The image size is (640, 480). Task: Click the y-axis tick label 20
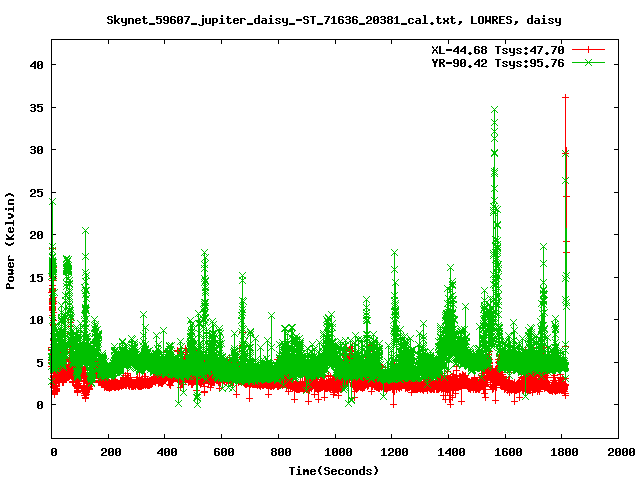tap(37, 235)
